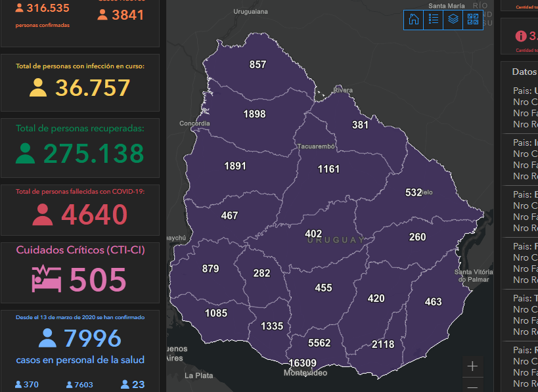This screenshot has width=538, height=392.
Task: Select map region labeled 260
Action: [418, 237]
